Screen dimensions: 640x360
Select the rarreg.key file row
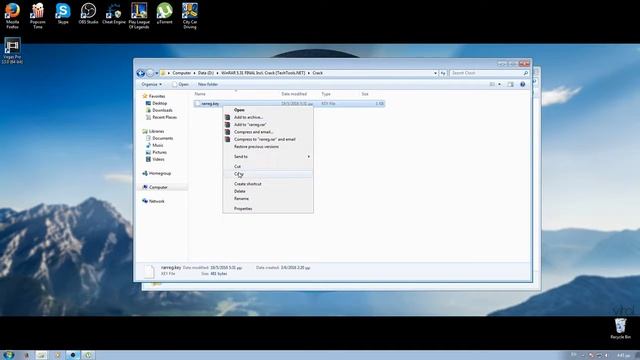(x=289, y=104)
